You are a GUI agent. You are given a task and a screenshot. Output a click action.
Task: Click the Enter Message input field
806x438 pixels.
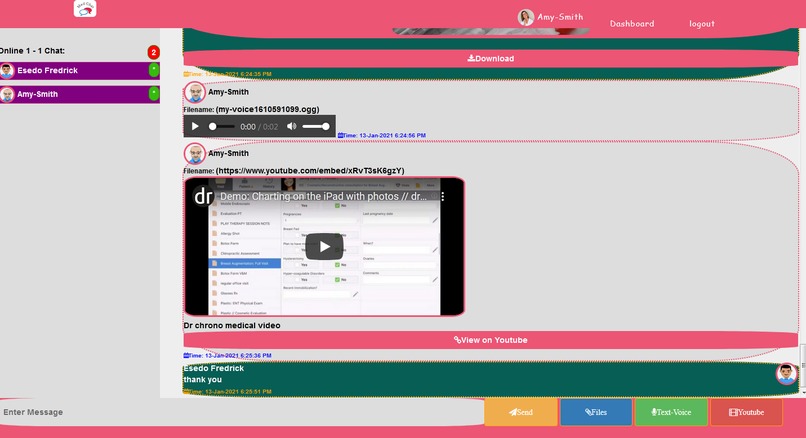(x=242, y=412)
